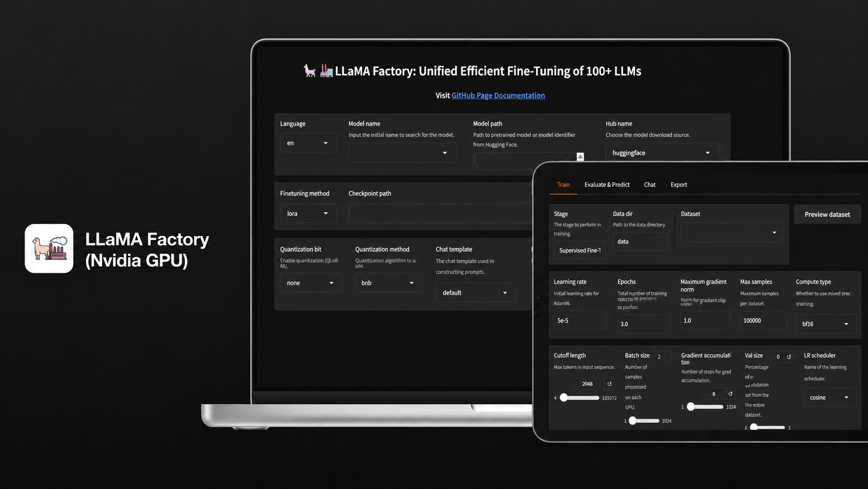Click the Val size slider

tap(767, 427)
